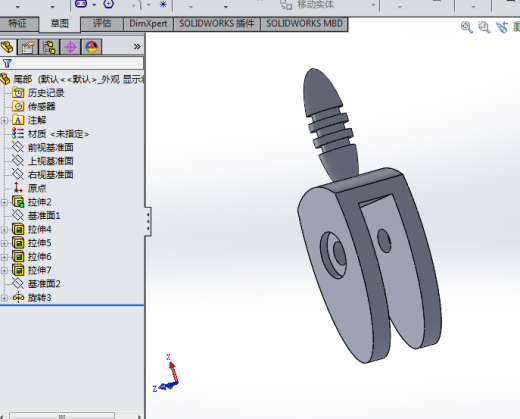Open the PropertyManager panel icon

coord(28,47)
